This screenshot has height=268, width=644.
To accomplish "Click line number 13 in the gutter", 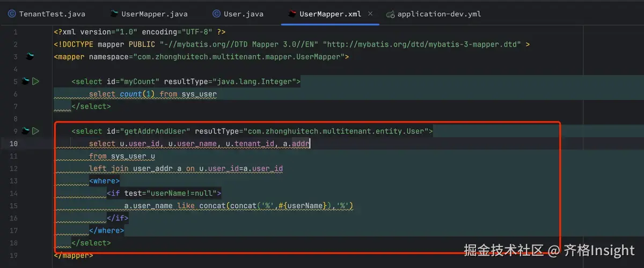I will (x=13, y=181).
